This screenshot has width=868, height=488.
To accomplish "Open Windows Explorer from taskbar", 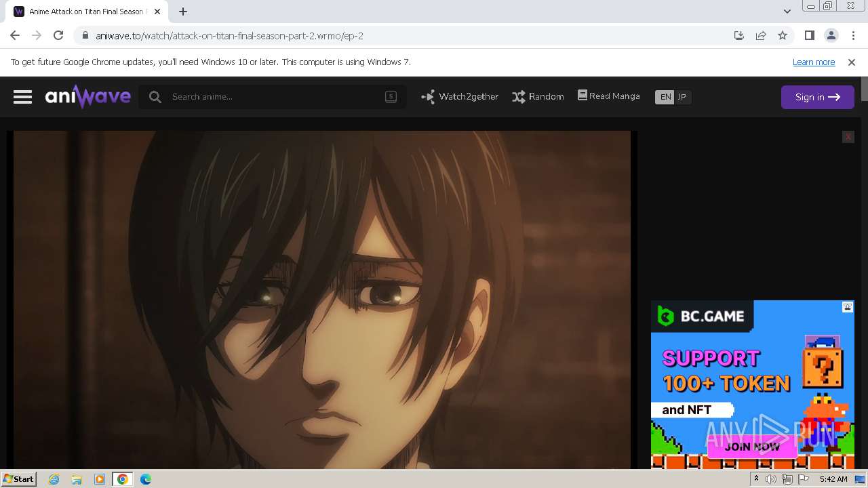I will pyautogui.click(x=77, y=479).
